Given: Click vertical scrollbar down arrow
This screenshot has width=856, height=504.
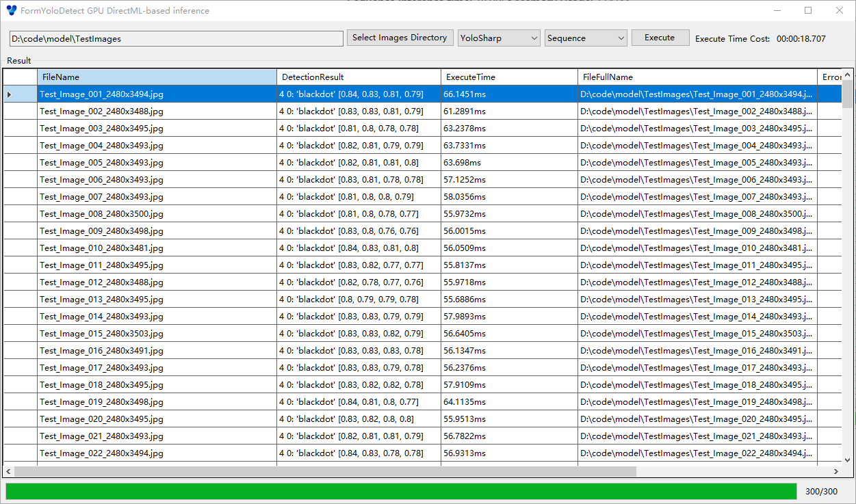Looking at the screenshot, I should coord(848,460).
